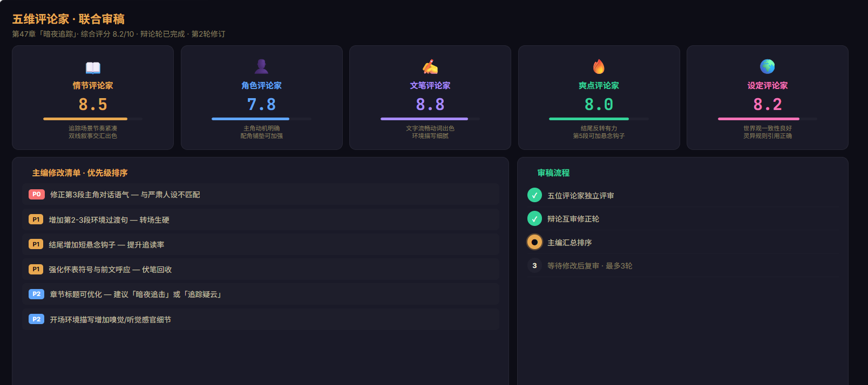Open the 角色评论家 card title
Screen dimensions: 868x385
[261, 86]
